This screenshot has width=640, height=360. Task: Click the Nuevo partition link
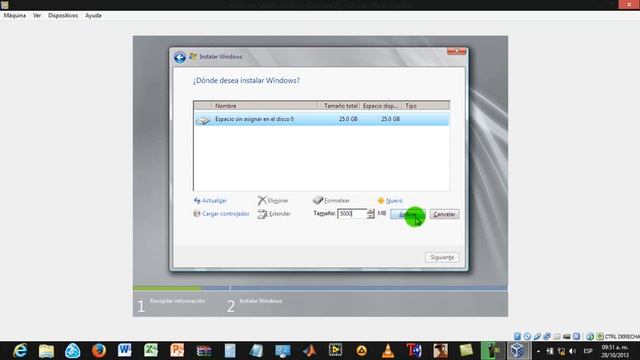click(x=390, y=200)
